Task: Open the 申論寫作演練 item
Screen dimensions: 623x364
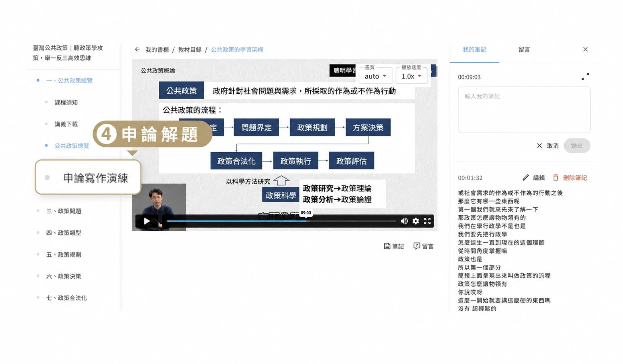Action: point(88,178)
